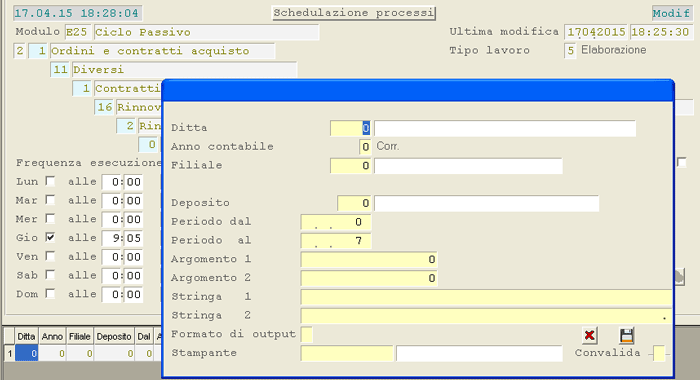
Task: Click the Argomento 1 field
Action: [x=369, y=259]
